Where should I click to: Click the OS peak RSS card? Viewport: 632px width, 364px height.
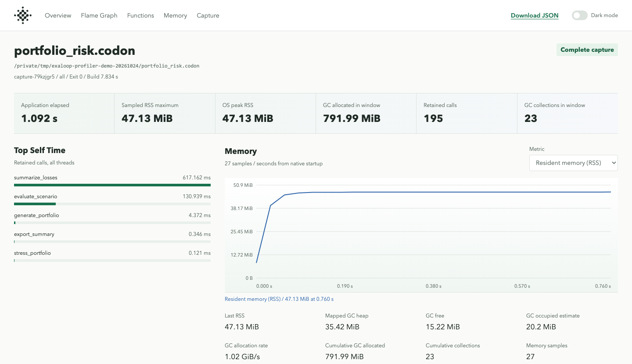[x=265, y=113]
